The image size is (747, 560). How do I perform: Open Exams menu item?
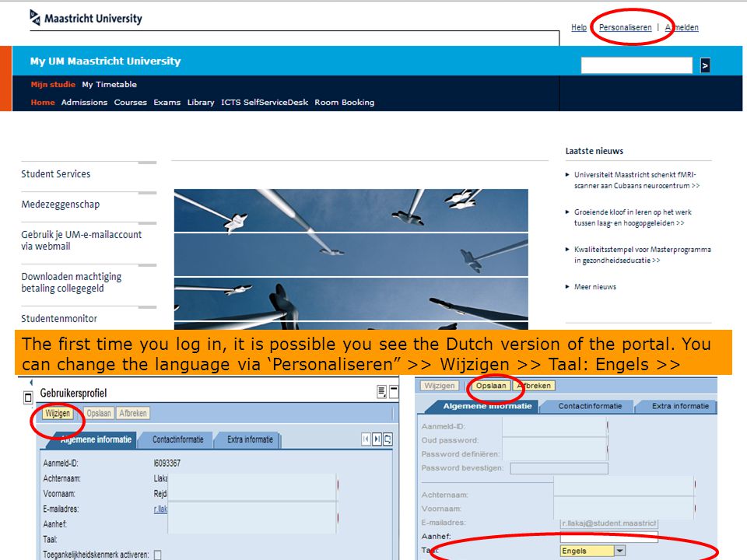point(167,103)
